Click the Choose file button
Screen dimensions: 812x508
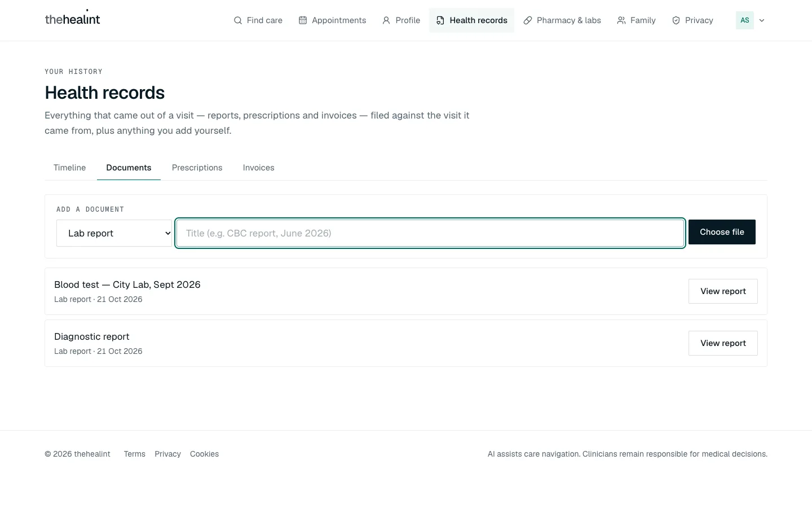722,232
